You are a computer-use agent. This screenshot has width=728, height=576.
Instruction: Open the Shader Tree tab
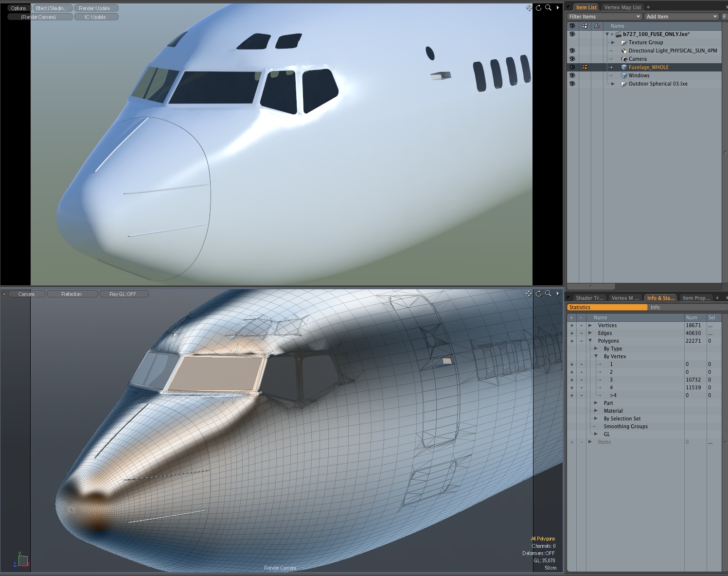tap(589, 298)
